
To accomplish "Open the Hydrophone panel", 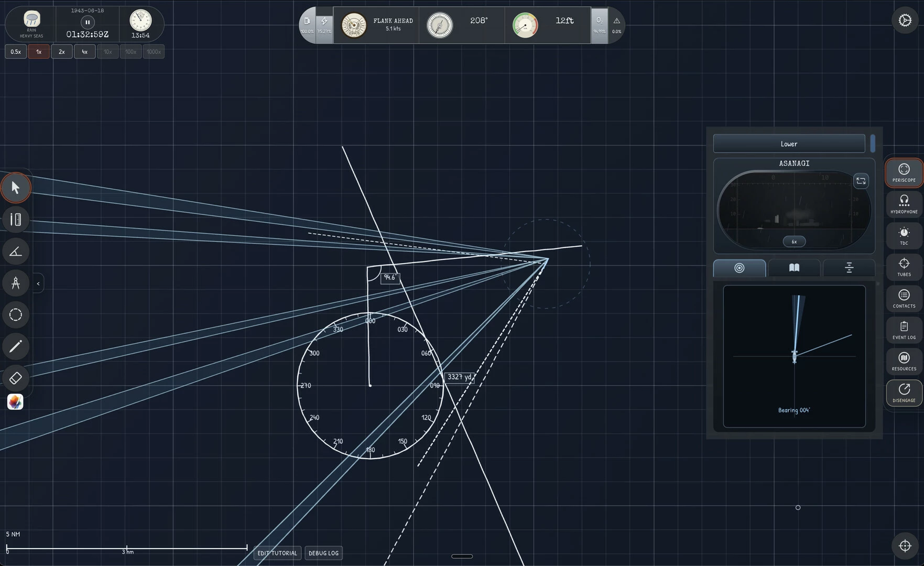I will tap(904, 204).
